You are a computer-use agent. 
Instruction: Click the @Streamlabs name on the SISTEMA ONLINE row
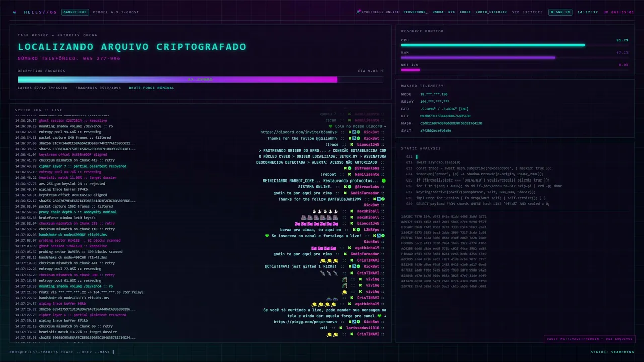[367, 187]
